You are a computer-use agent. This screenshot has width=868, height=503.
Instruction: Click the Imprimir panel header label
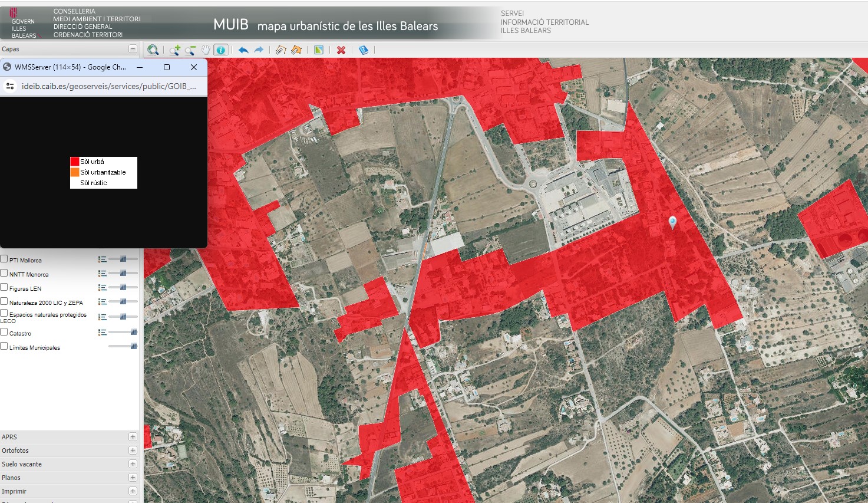tap(14, 491)
